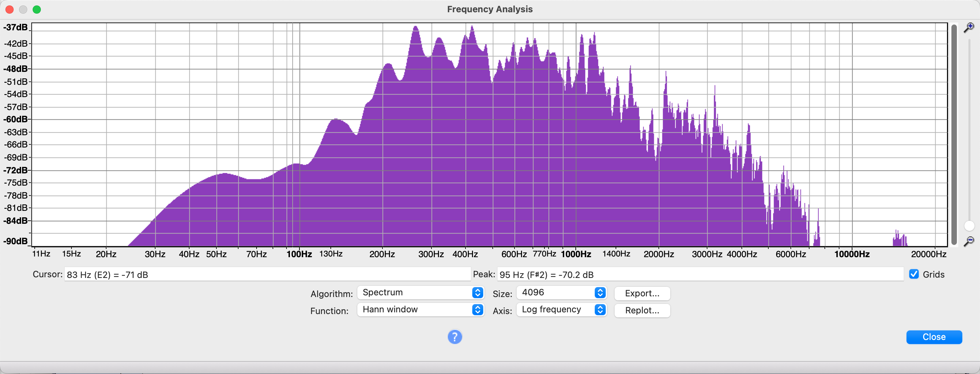Expand the Log frequency axis dropdown
The image size is (980, 374).
tap(561, 310)
